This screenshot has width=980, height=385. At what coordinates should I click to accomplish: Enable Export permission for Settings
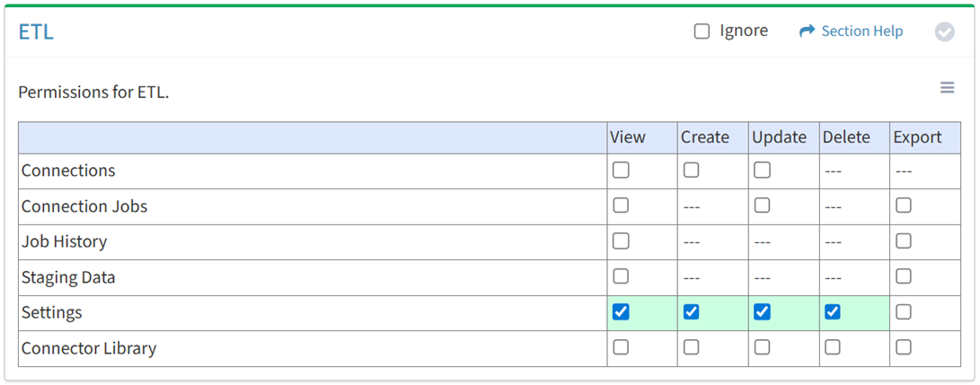[x=904, y=312]
